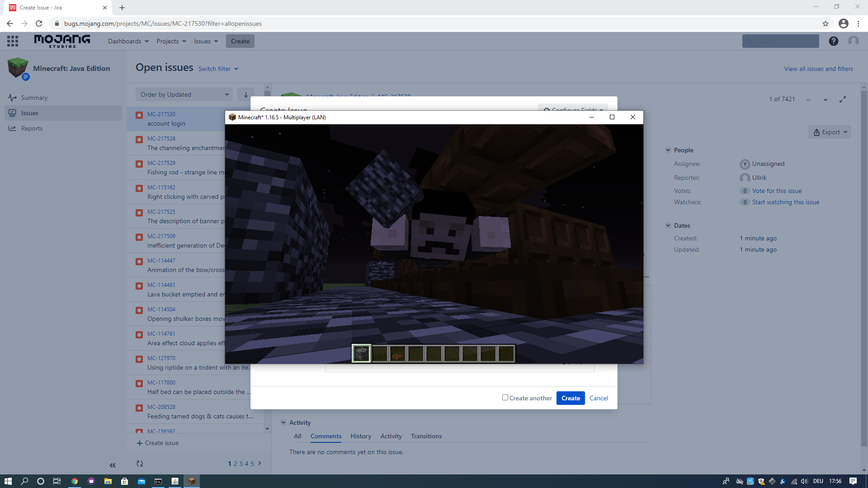Toggle sort direction arrow button
868x488 pixels.
pyautogui.click(x=245, y=94)
